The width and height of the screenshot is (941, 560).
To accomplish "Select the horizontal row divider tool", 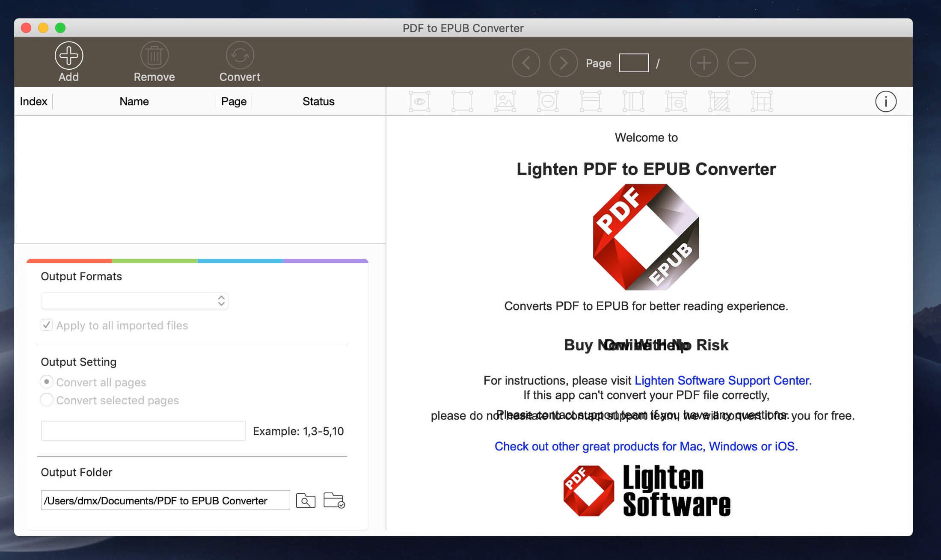I will [x=591, y=101].
